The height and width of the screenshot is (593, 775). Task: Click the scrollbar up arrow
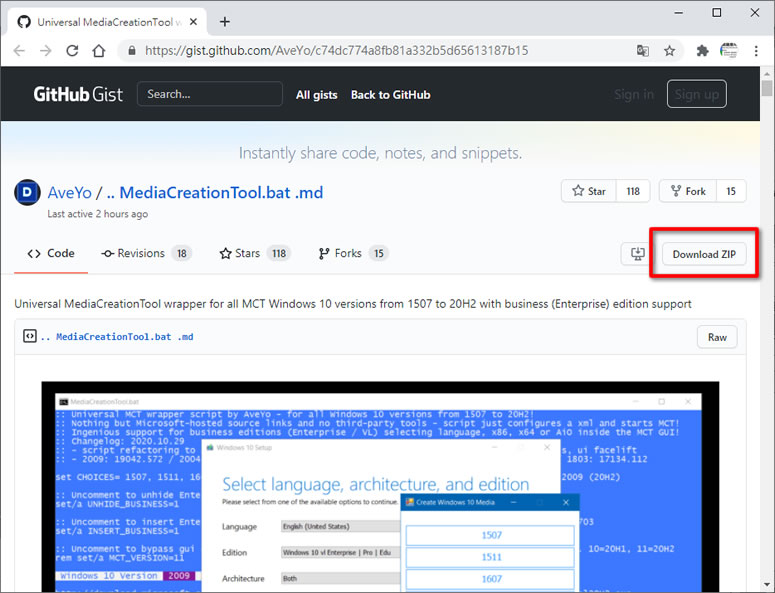767,74
